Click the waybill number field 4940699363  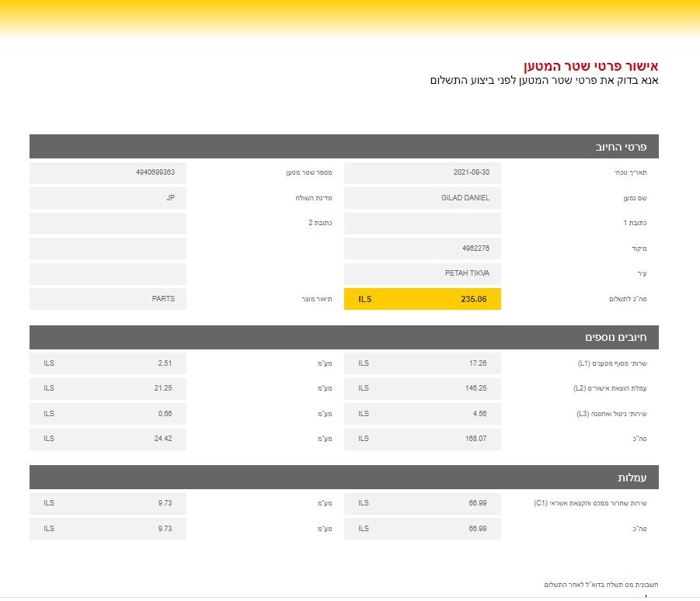(108, 172)
